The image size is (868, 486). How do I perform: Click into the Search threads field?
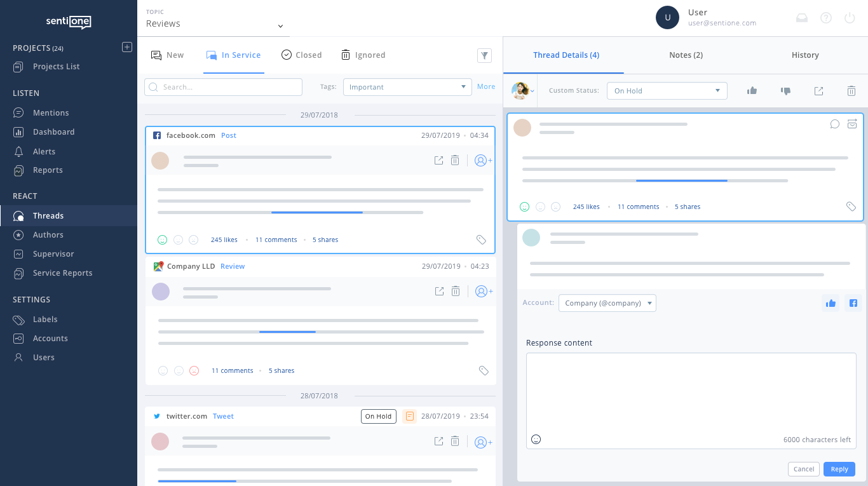tap(223, 87)
